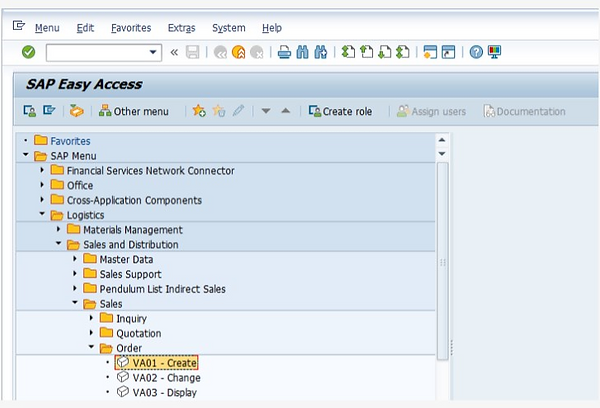The width and height of the screenshot is (600, 408).
Task: Click the SAP Business Workplace icon
Action: [76, 111]
